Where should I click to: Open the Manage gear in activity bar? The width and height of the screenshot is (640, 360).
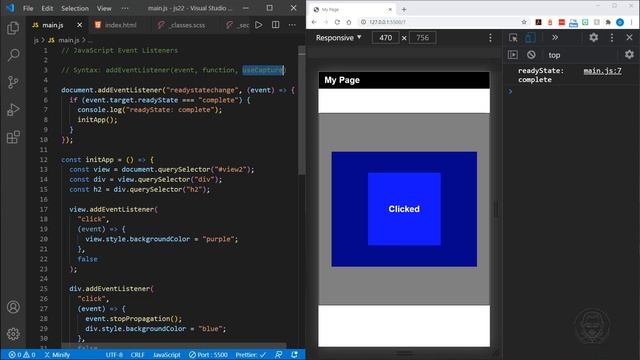(13, 334)
